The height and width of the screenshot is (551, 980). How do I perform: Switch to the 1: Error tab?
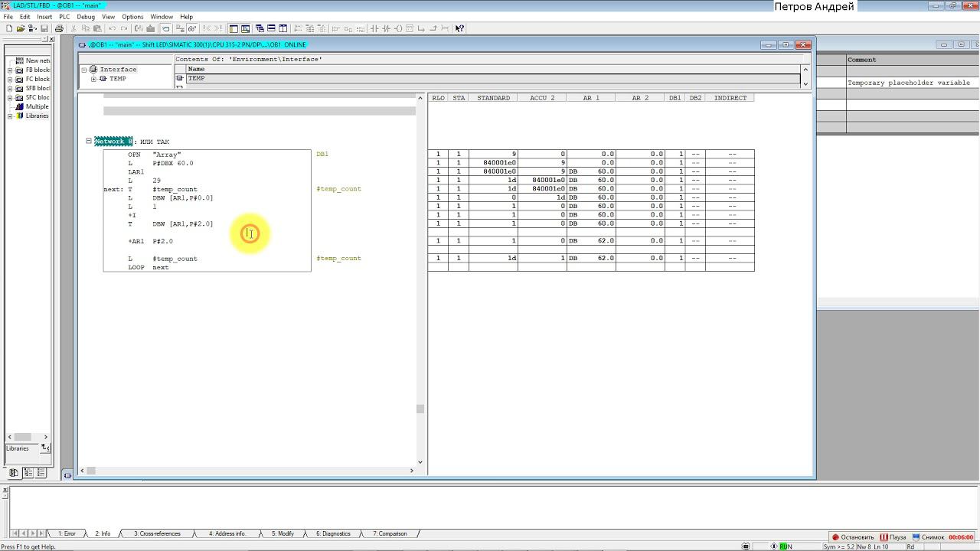click(x=67, y=533)
